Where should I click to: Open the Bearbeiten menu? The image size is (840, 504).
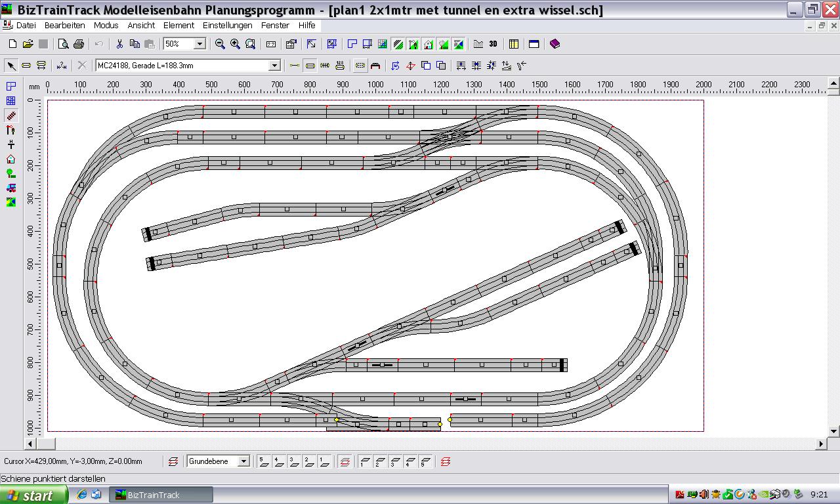[64, 25]
